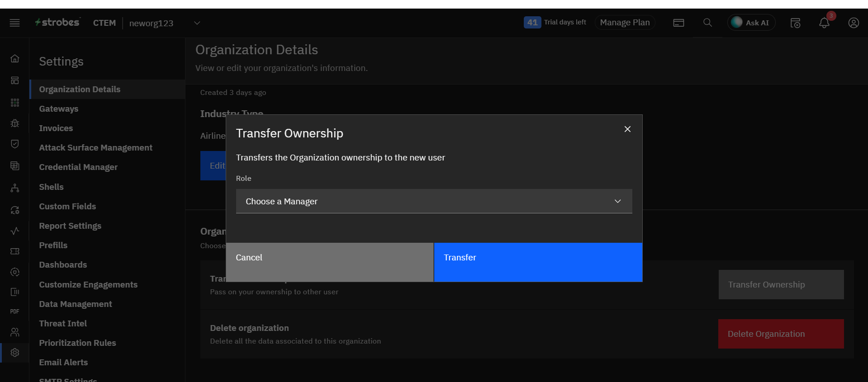Open Gateways settings

tap(59, 109)
